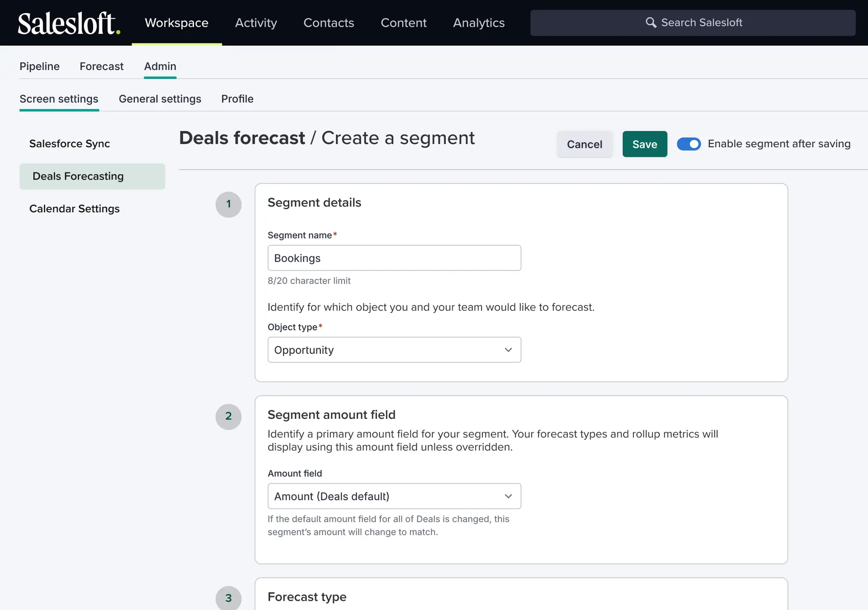Select Deals Forecasting in the sidebar
Screen dimensions: 868x610
[x=92, y=176]
